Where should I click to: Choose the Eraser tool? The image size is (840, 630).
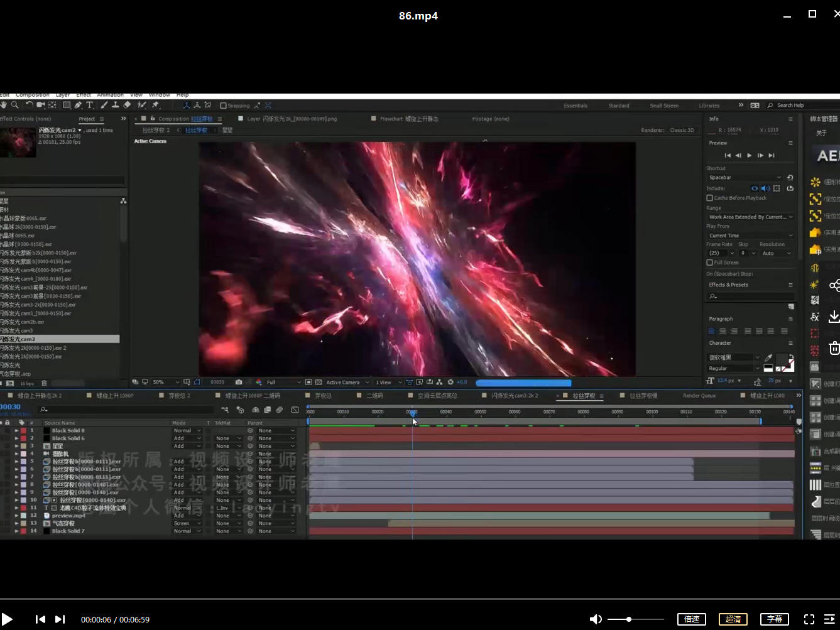point(127,105)
